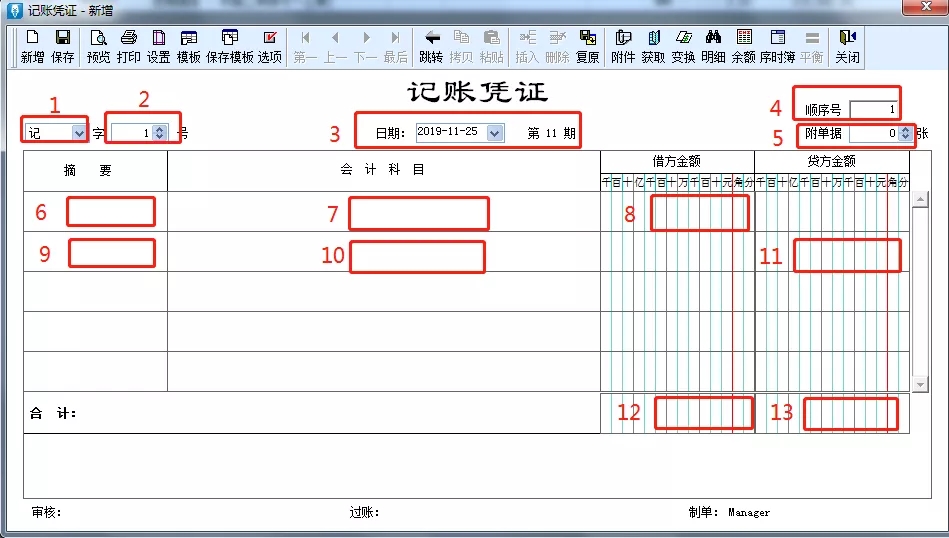Click second row 贷方金额 credit cell
The height and width of the screenshot is (538, 949).
(832, 252)
